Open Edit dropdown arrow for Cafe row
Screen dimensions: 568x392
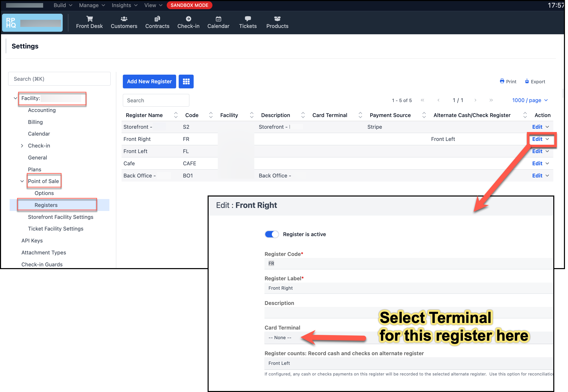coord(547,164)
